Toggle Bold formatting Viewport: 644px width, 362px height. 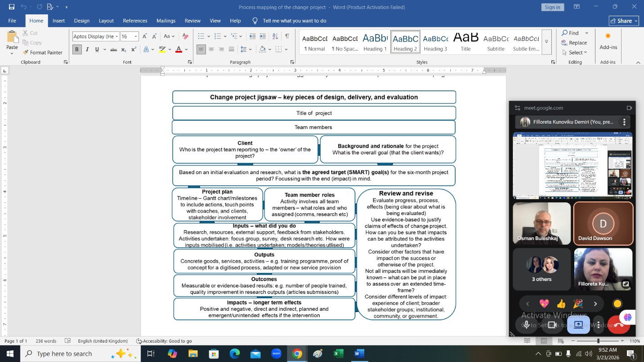click(77, 49)
